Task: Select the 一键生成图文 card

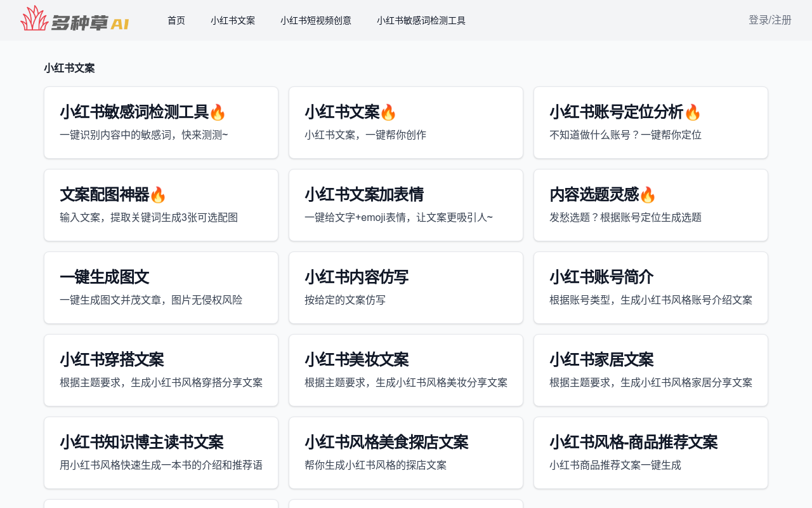Action: (161, 288)
